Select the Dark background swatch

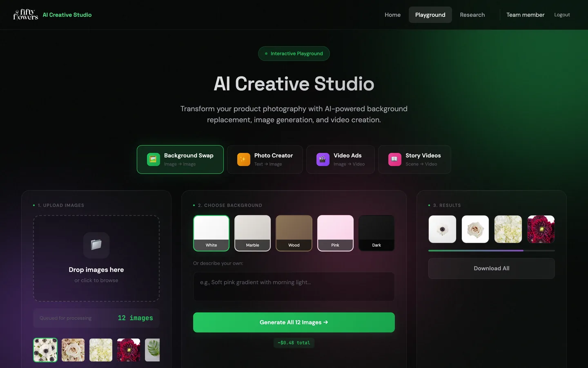(376, 233)
